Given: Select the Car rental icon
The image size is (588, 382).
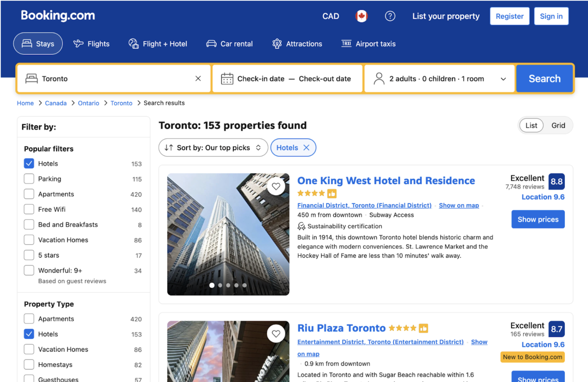Looking at the screenshot, I should click(x=211, y=43).
